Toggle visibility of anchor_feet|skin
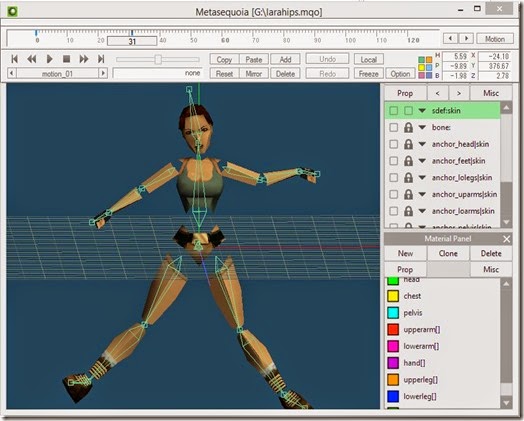The image size is (524, 421). pyautogui.click(x=394, y=161)
